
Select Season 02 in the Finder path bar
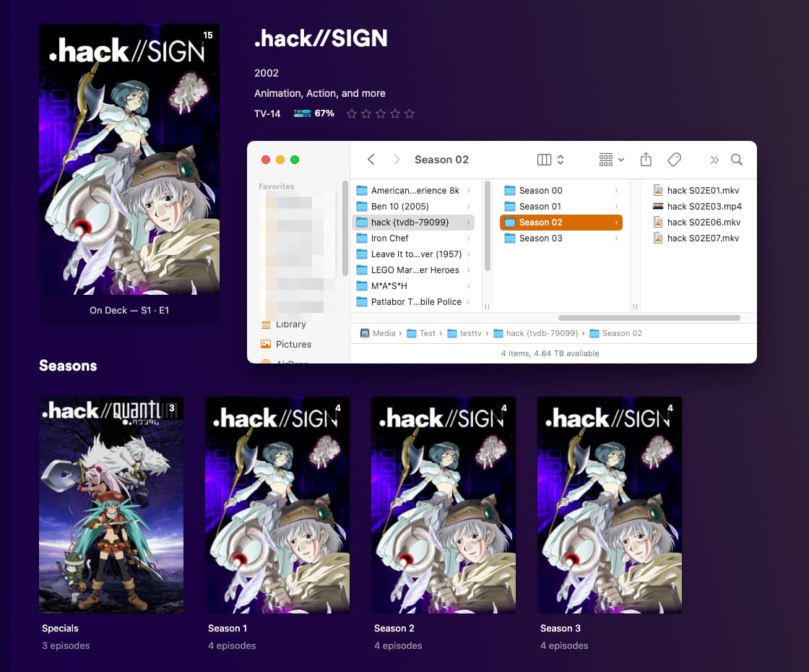tap(622, 333)
